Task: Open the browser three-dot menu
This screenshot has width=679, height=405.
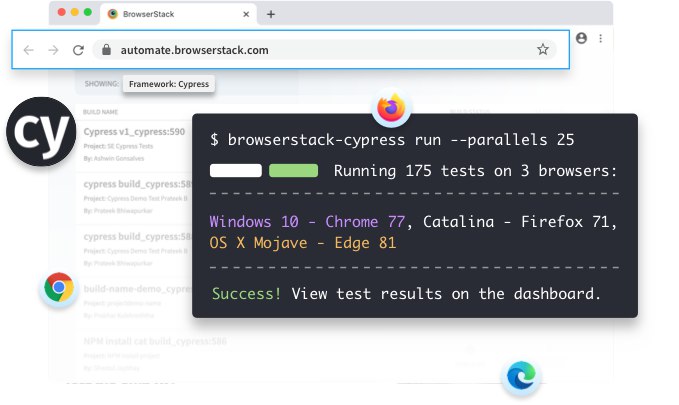Action: click(601, 38)
